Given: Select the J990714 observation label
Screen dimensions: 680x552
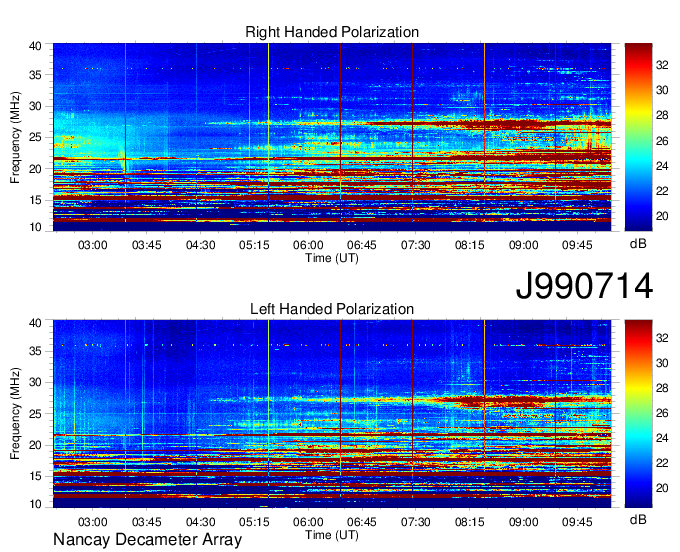Looking at the screenshot, I should [x=584, y=286].
